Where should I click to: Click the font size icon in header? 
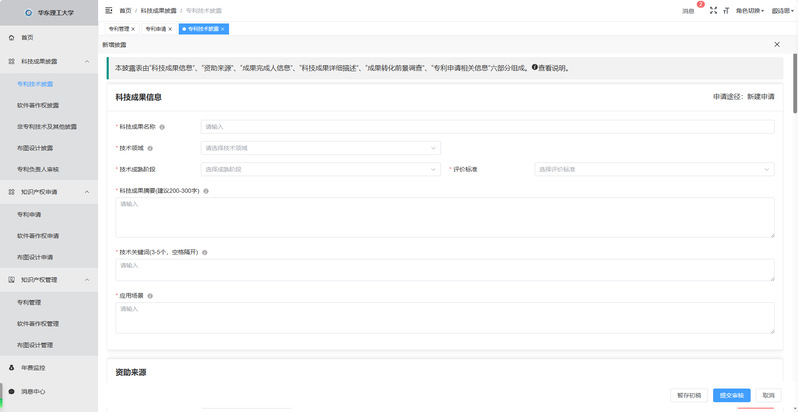[x=727, y=10]
